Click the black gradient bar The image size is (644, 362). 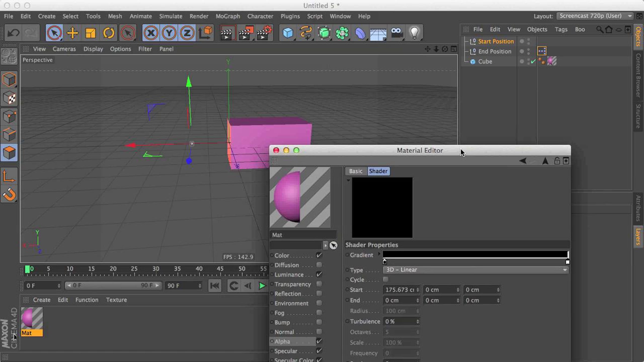pyautogui.click(x=475, y=254)
